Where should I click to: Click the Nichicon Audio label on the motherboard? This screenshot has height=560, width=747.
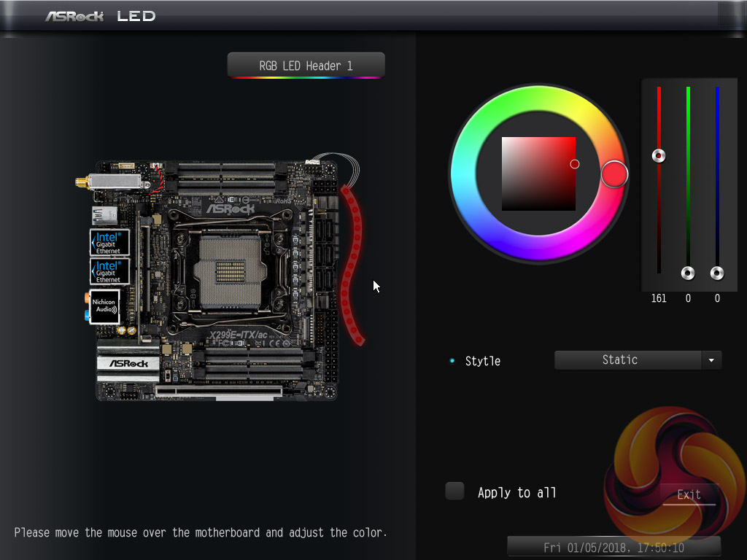pyautogui.click(x=104, y=306)
